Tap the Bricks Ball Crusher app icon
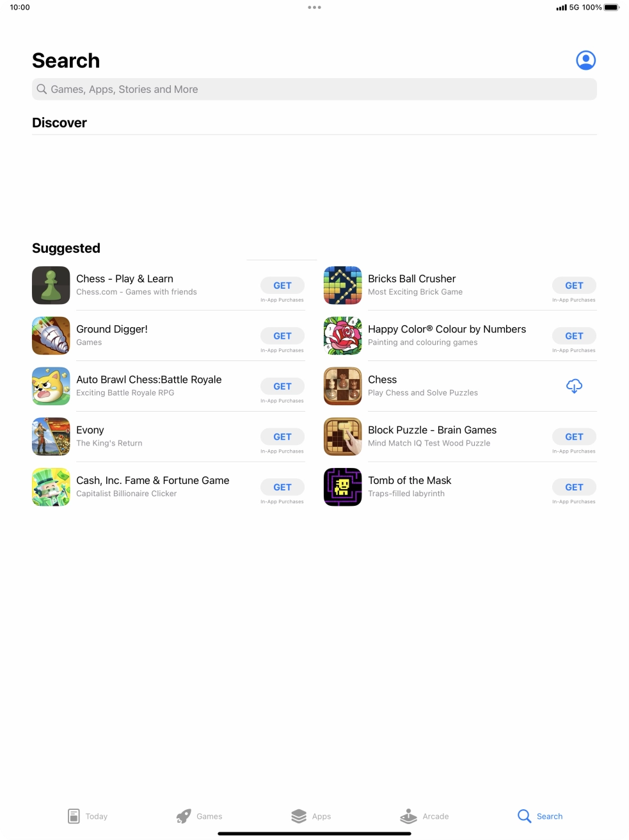Viewport: 629px width, 840px height. (x=343, y=285)
